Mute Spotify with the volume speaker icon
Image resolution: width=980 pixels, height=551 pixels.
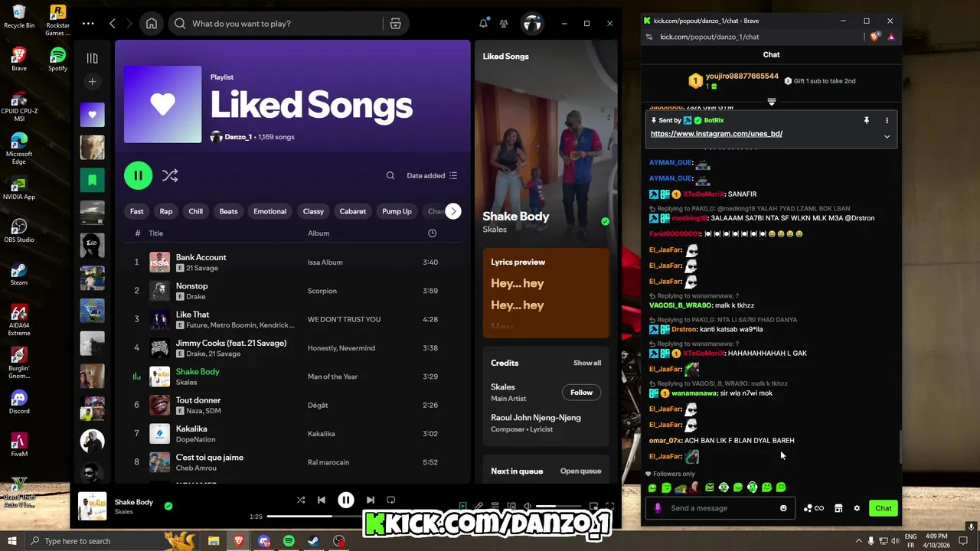(x=528, y=506)
